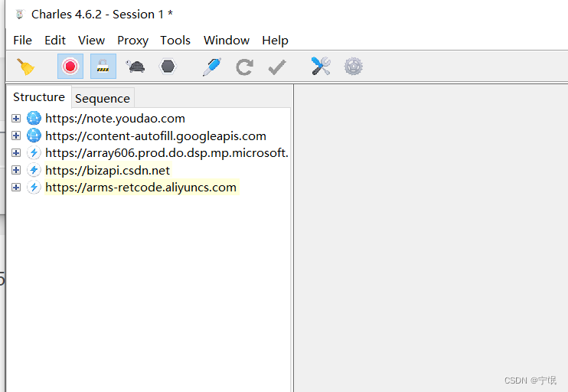Select the https://bizapi.csdn.net row
568x392 pixels.
pyautogui.click(x=108, y=169)
